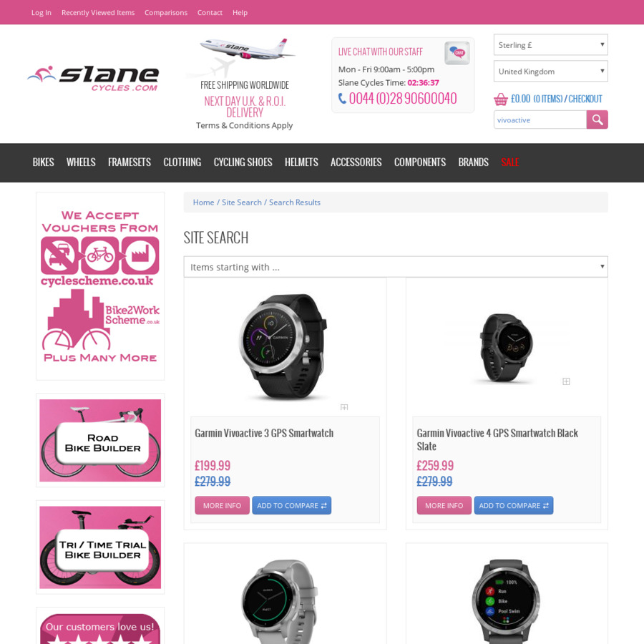Image resolution: width=644 pixels, height=644 pixels.
Task: Open the Road Bike Builder banner
Action: coord(100,440)
